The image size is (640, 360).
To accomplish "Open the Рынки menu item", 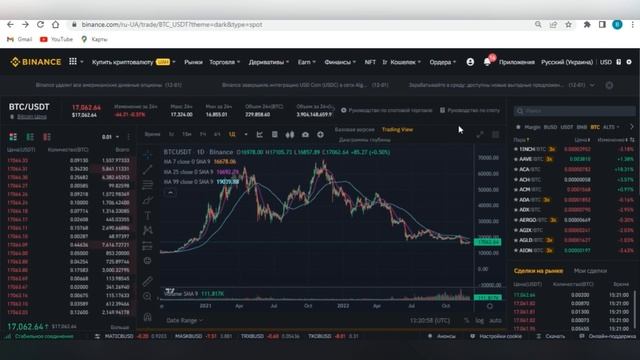I will tap(193, 62).
